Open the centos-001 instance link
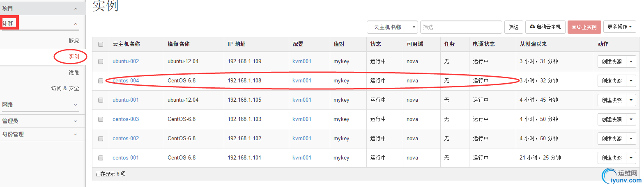The image size is (644, 187). (x=126, y=158)
